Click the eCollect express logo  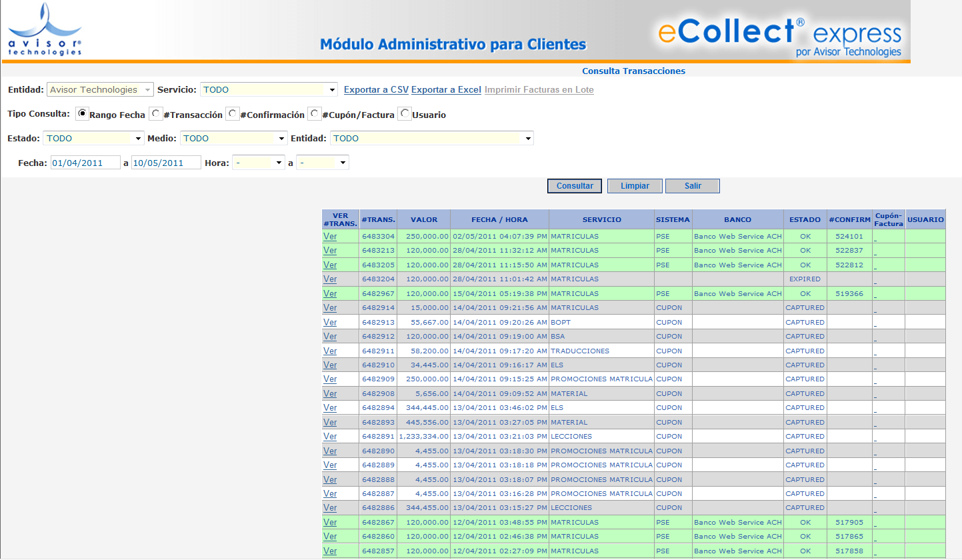(780, 37)
